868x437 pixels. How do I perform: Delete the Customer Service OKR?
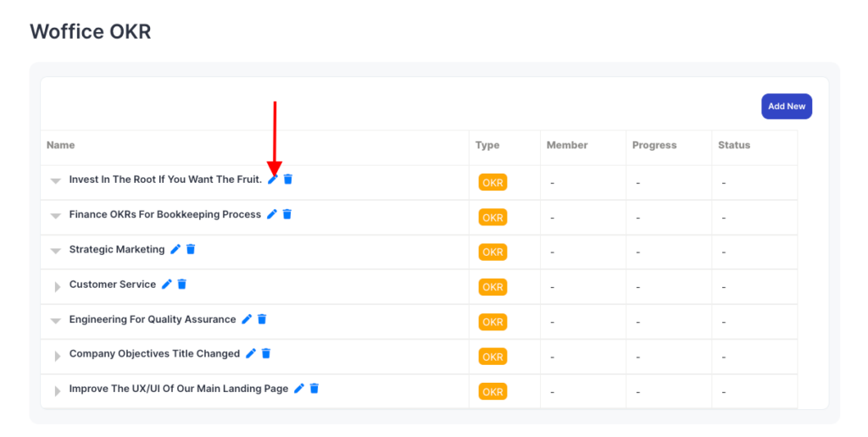point(181,285)
